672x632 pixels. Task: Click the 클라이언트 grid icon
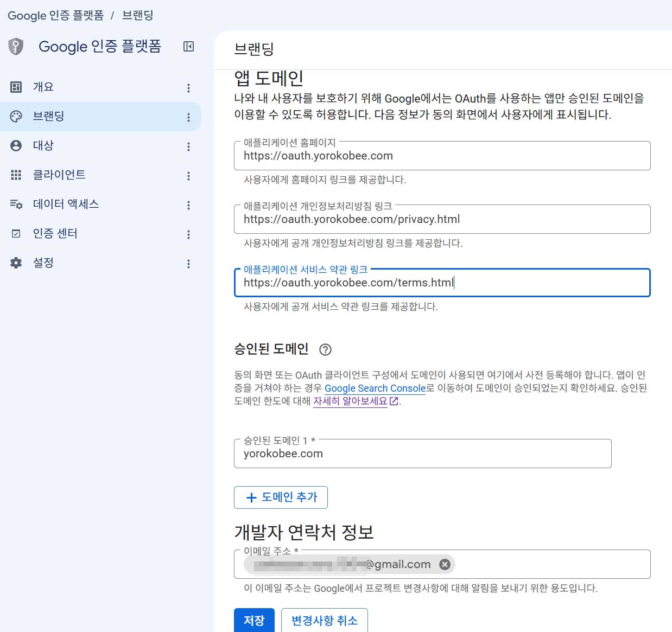(16, 175)
